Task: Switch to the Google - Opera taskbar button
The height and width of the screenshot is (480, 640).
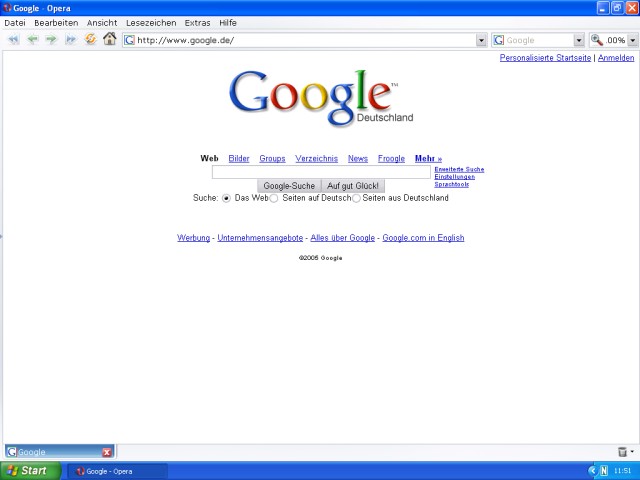Action: coord(117,471)
